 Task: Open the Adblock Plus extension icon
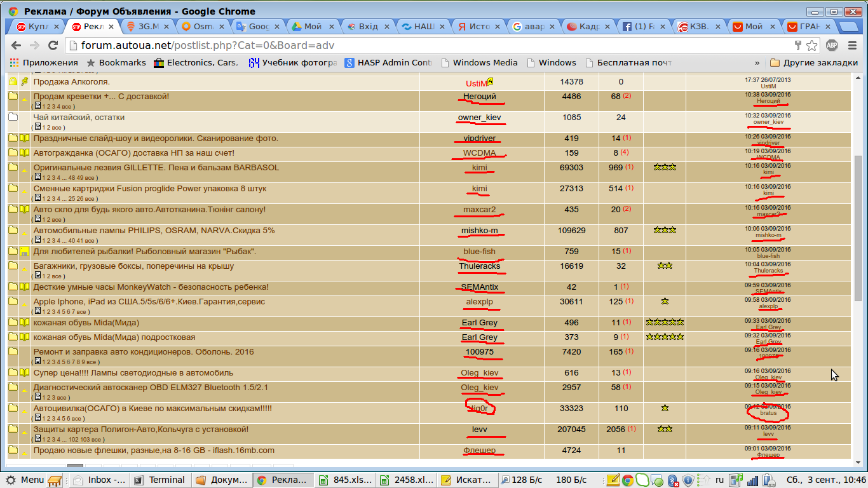coord(832,45)
